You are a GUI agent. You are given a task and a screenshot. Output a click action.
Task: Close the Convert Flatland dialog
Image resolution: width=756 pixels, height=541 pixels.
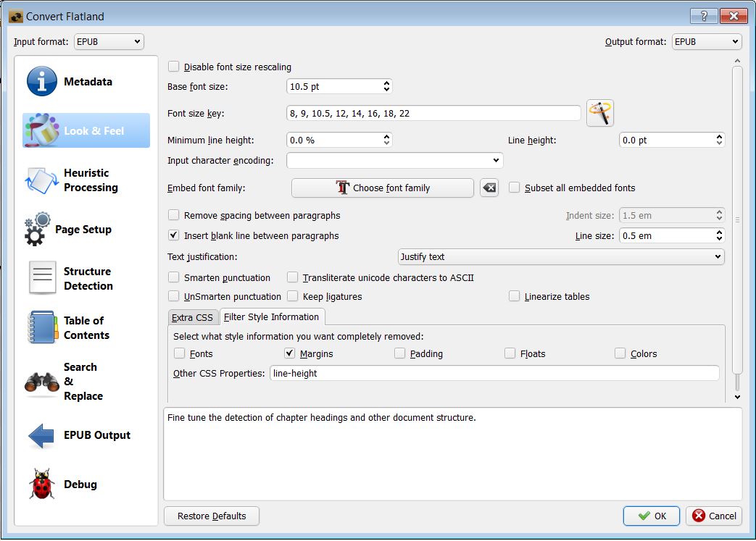click(734, 16)
